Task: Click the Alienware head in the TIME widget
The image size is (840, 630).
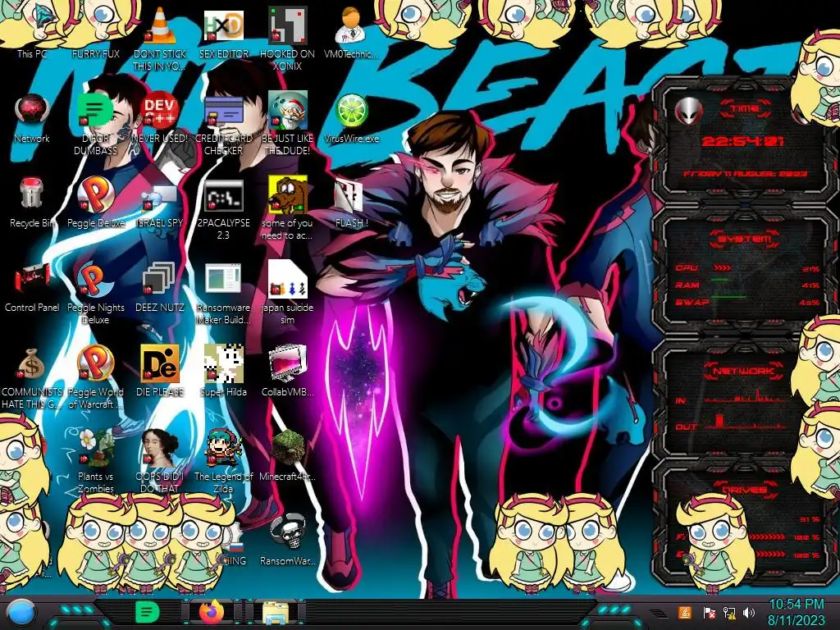Action: (x=688, y=111)
